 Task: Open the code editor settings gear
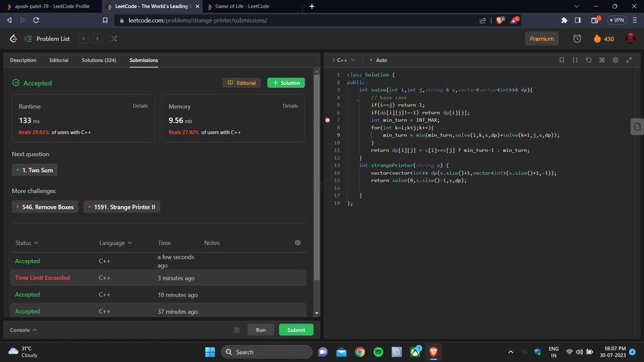point(616,60)
